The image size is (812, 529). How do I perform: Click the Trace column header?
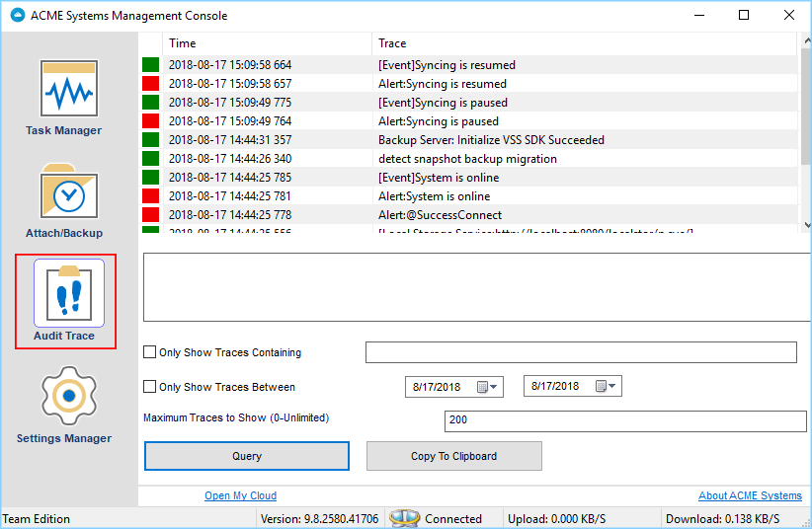584,43
